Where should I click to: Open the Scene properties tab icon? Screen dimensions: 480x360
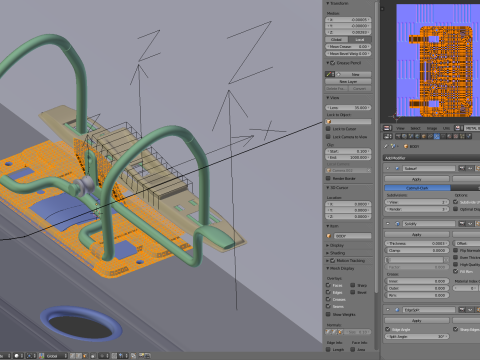pos(411,136)
